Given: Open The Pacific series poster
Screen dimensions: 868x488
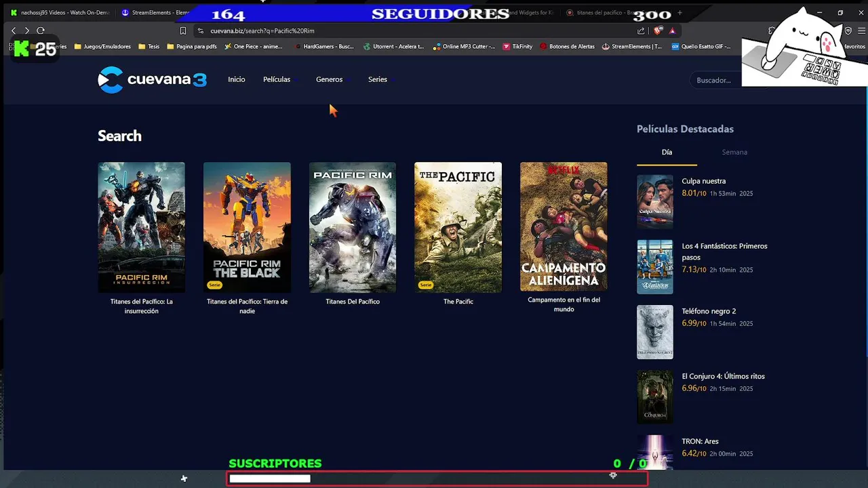Looking at the screenshot, I should (x=458, y=227).
